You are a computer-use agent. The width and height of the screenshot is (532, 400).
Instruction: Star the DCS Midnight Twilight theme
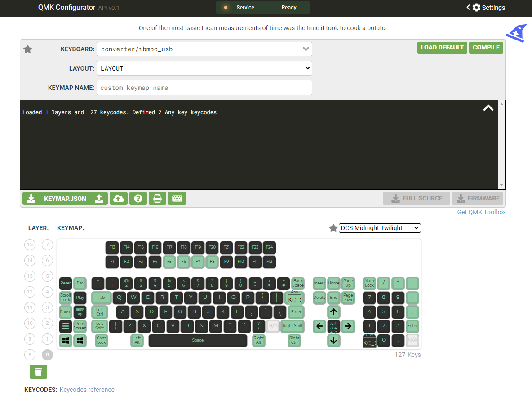click(333, 228)
